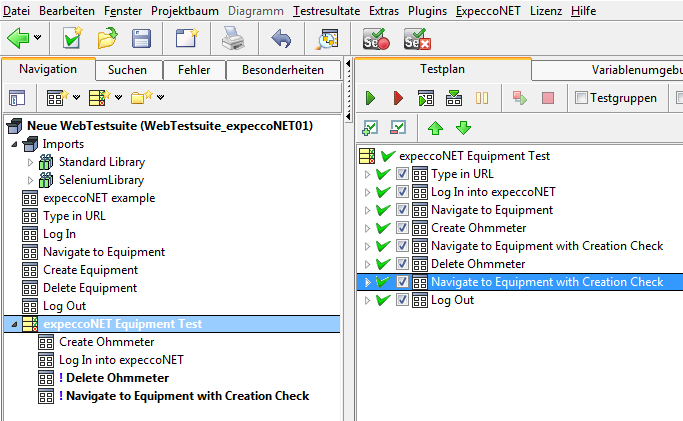Open the Testresultate menu
Image resolution: width=683 pixels, height=421 pixels.
[325, 10]
